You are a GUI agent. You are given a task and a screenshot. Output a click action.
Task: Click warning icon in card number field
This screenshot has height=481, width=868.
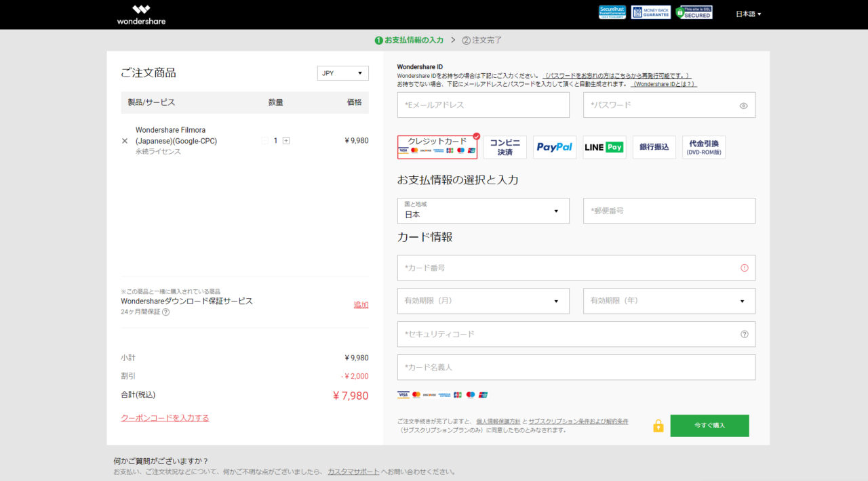coord(745,268)
